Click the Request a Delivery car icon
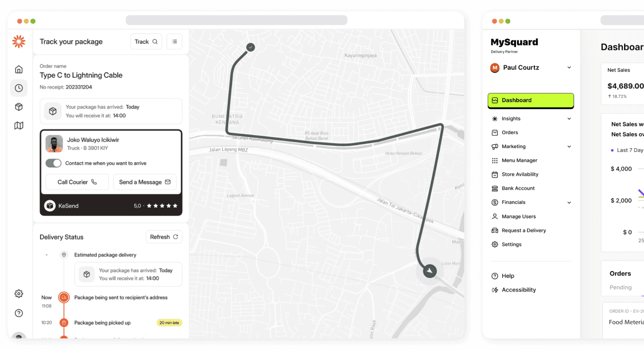This screenshot has height=350, width=644. pos(495,230)
